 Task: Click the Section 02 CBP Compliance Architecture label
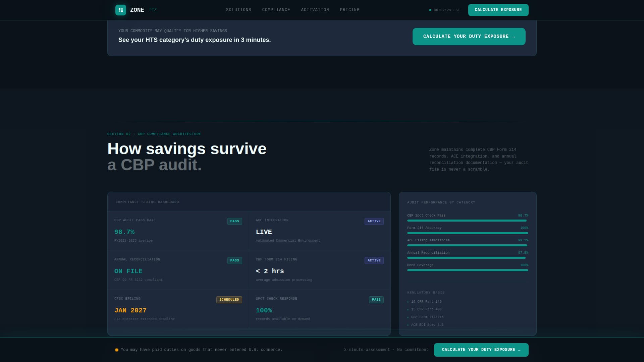[x=154, y=134]
